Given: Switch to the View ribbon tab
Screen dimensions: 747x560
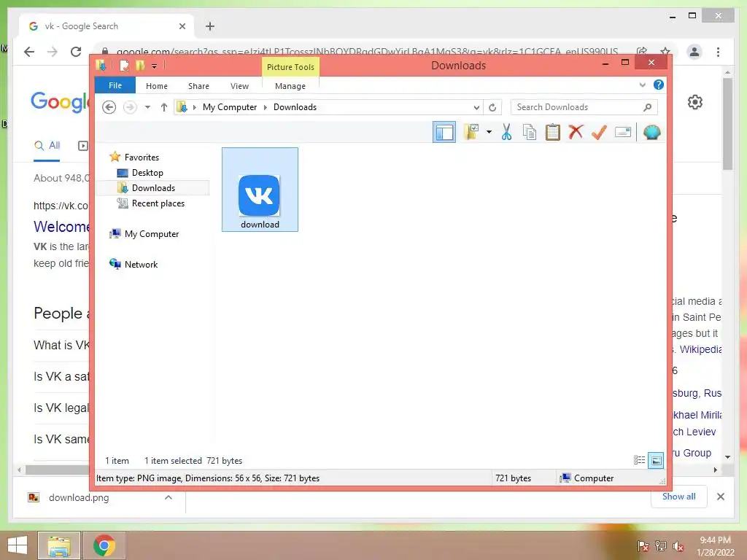Looking at the screenshot, I should [239, 86].
